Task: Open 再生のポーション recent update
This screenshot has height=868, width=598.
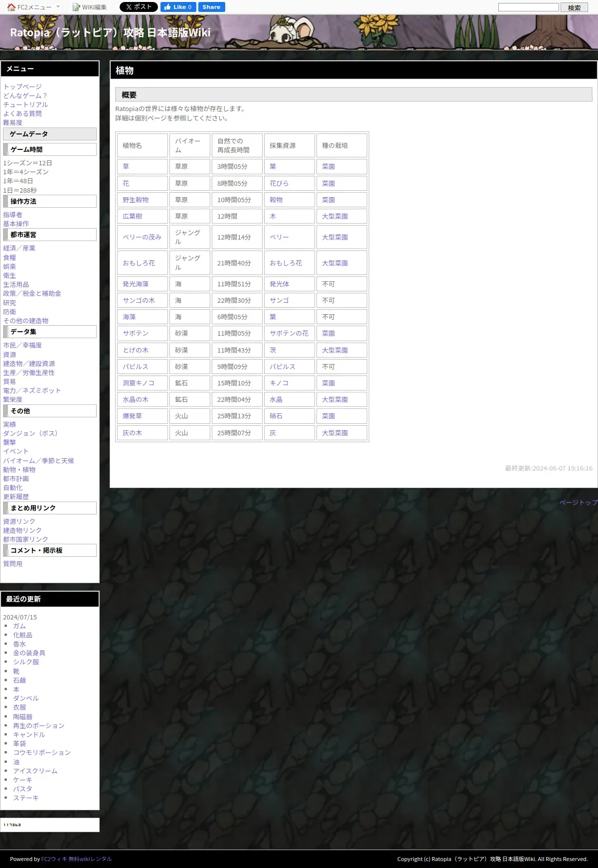Action: click(39, 726)
